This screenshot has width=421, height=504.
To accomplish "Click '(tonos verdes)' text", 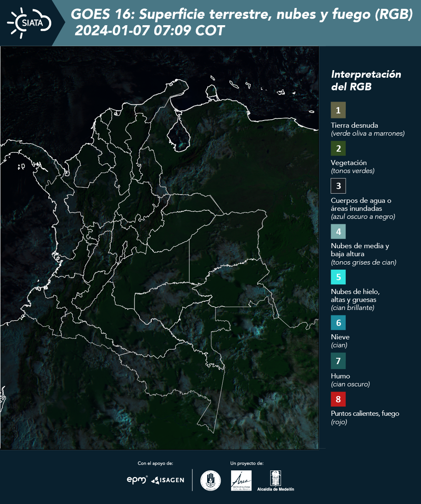I will click(x=353, y=171).
